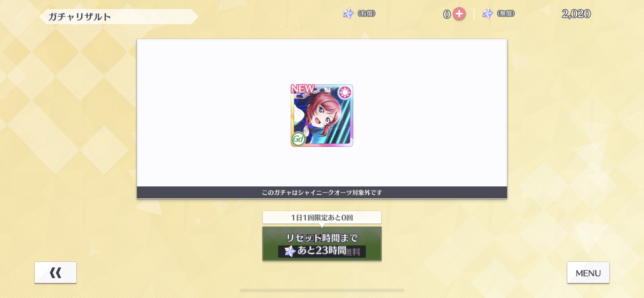The image size is (644, 298).
Task: Click the Shiny Quartz notice bar
Action: pos(322,193)
